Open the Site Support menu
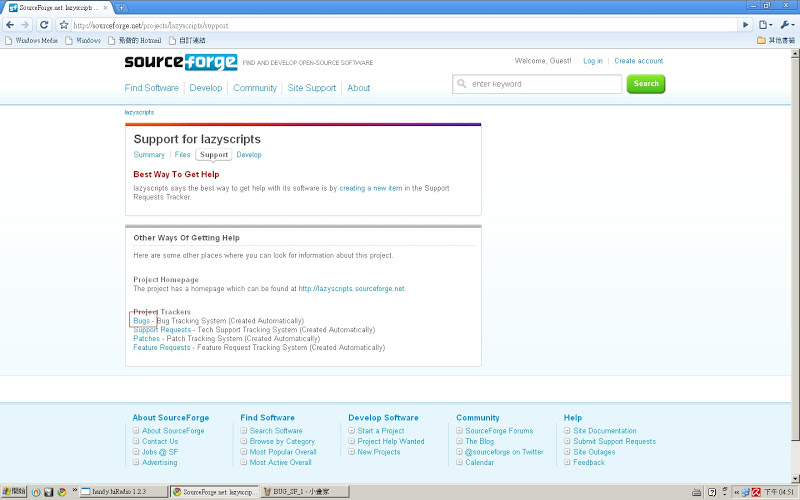Screen dimensions: 800x500 click(x=312, y=88)
